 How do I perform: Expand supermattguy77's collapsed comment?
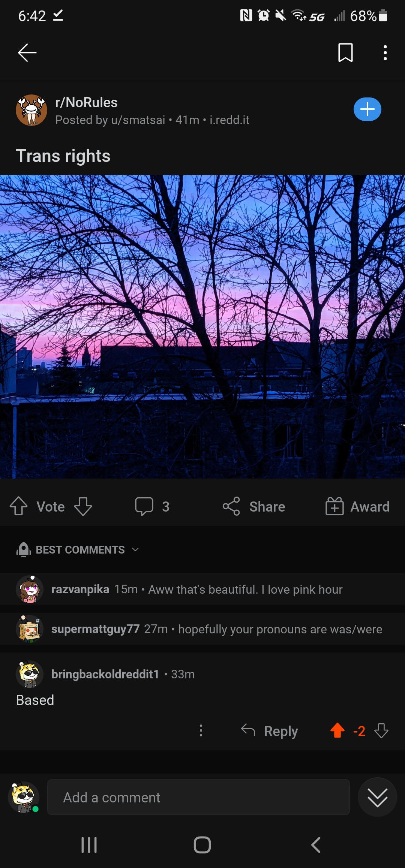pos(202,629)
